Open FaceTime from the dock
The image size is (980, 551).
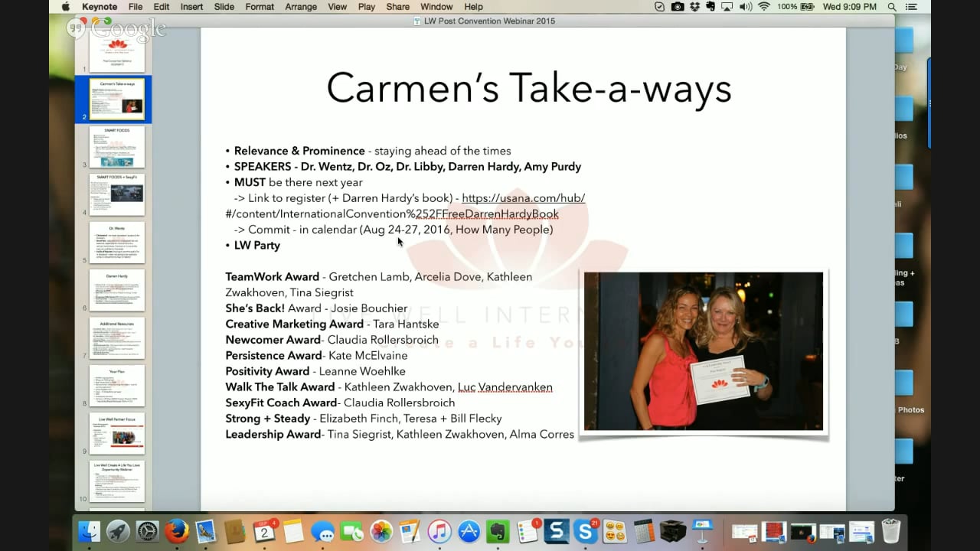pos(351,531)
